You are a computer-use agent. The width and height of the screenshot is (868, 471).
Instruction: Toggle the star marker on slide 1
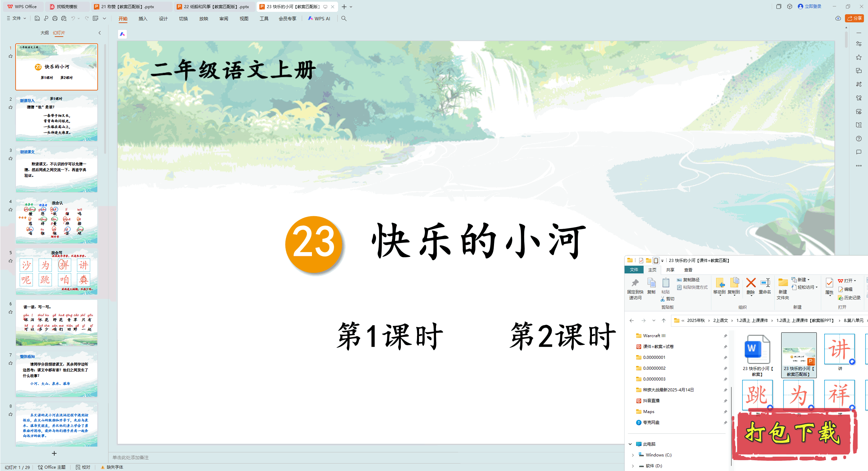[11, 56]
